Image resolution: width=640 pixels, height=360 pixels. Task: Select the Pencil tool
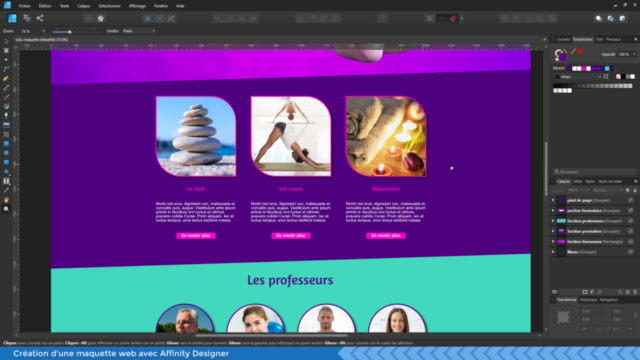[x=6, y=88]
